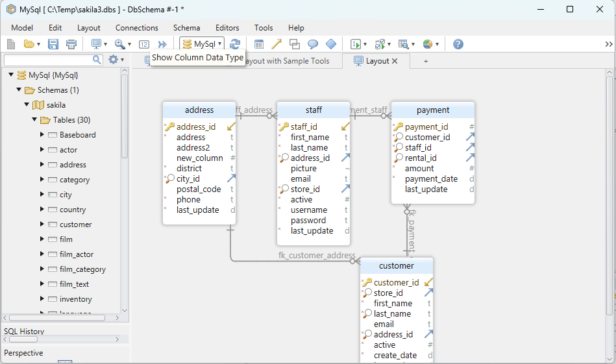Click the blue Help question mark icon
Image resolution: width=616 pixels, height=364 pixels.
click(x=458, y=44)
